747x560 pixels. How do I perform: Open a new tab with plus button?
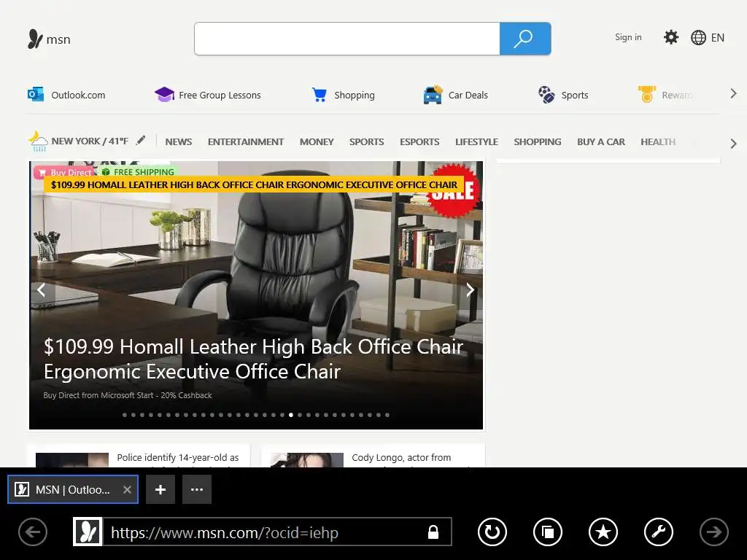[x=160, y=489]
